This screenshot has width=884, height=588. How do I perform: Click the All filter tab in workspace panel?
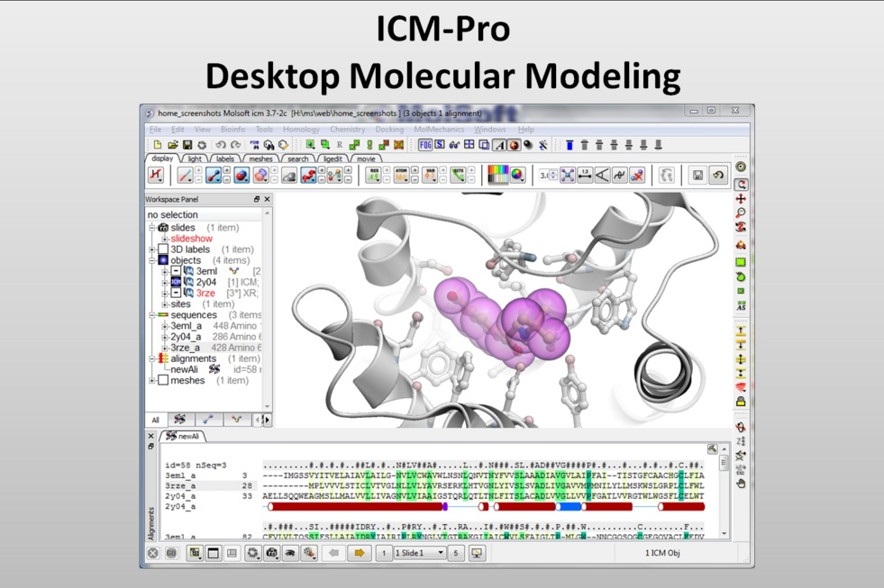[x=156, y=420]
